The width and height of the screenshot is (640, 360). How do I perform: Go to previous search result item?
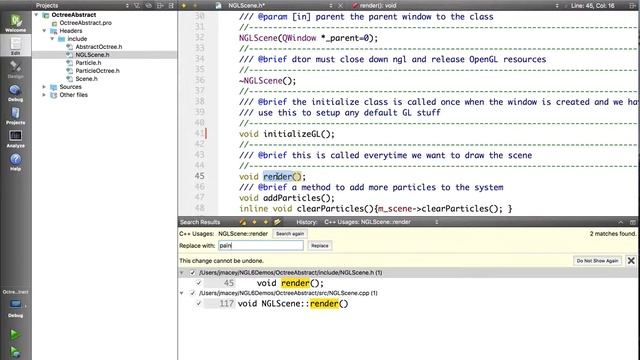point(254,222)
